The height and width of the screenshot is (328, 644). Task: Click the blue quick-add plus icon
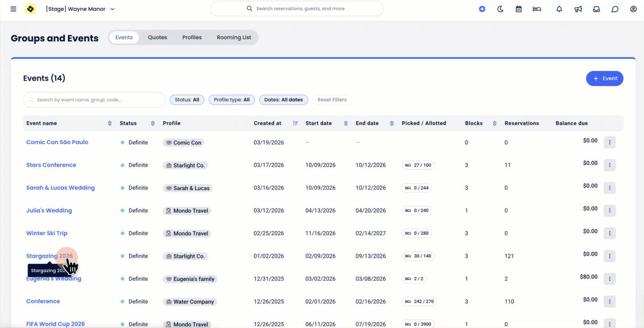click(482, 9)
